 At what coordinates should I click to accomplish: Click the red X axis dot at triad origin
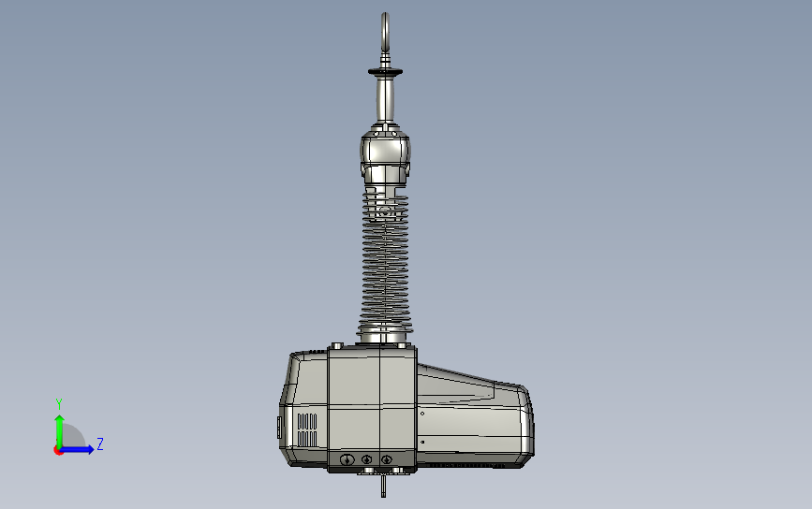click(58, 451)
